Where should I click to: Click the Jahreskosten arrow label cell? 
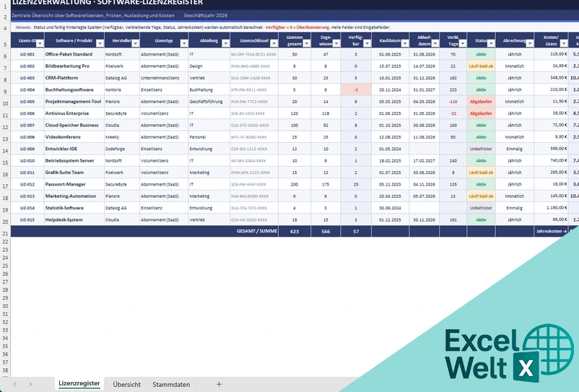551,232
